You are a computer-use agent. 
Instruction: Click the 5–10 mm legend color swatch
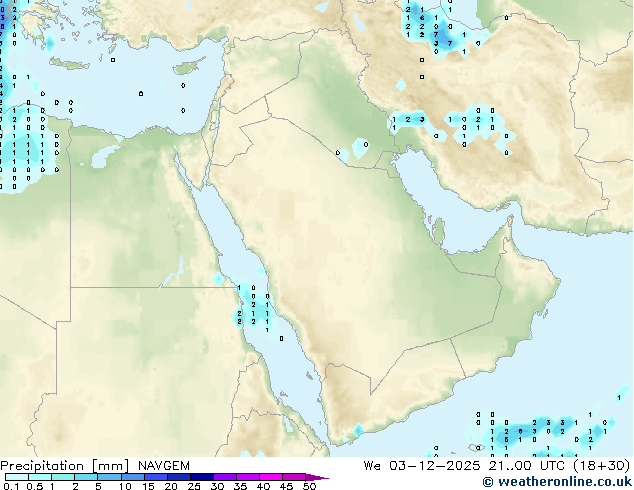[109, 477]
